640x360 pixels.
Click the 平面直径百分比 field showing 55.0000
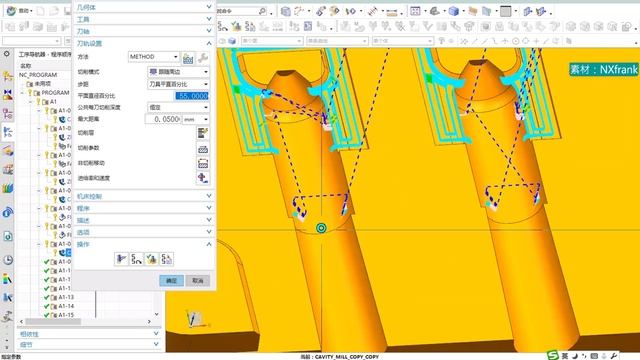[x=192, y=96]
